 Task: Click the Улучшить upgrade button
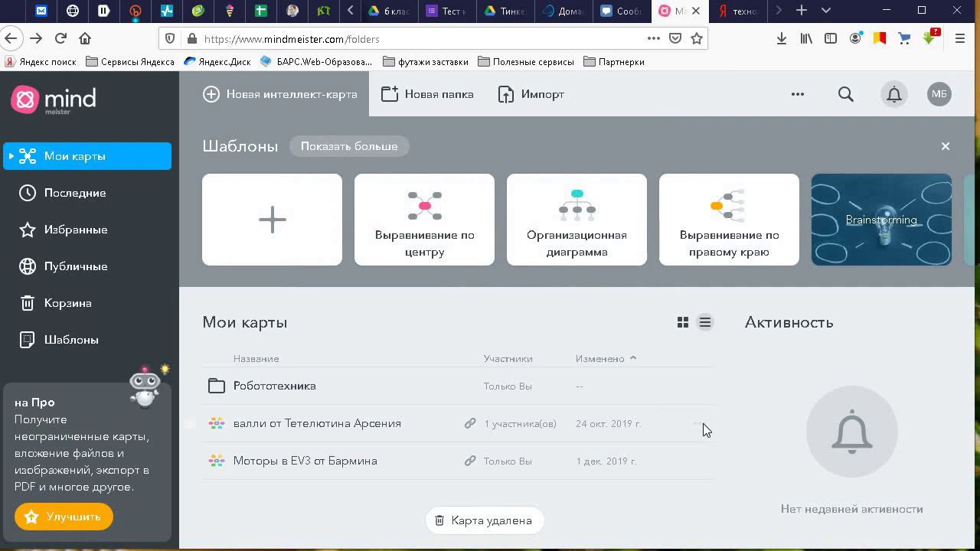64,517
